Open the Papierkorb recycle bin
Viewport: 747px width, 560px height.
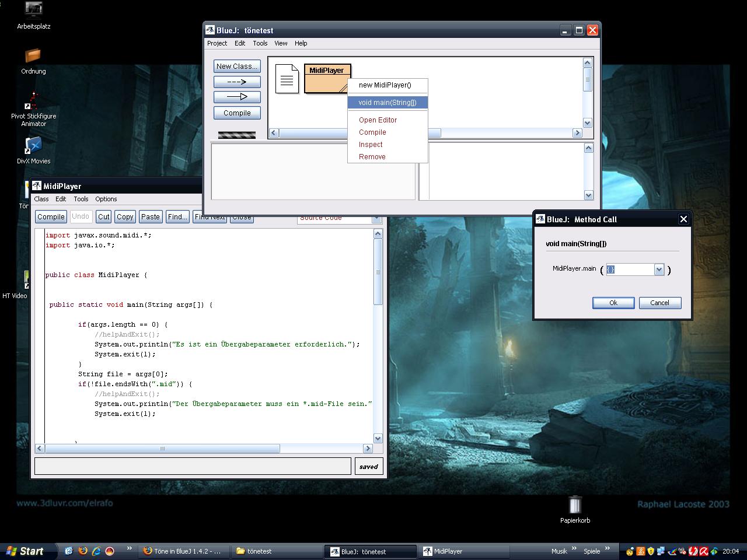pos(575,506)
